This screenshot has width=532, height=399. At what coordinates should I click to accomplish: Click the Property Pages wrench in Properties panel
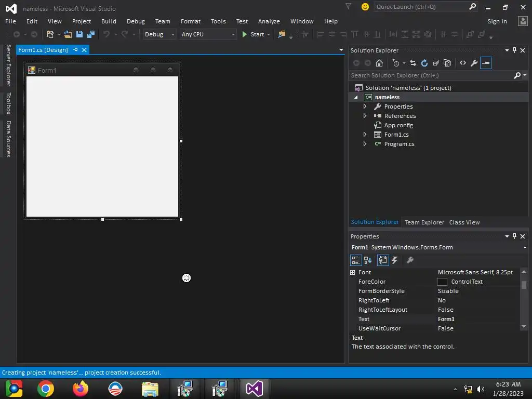[x=410, y=260]
